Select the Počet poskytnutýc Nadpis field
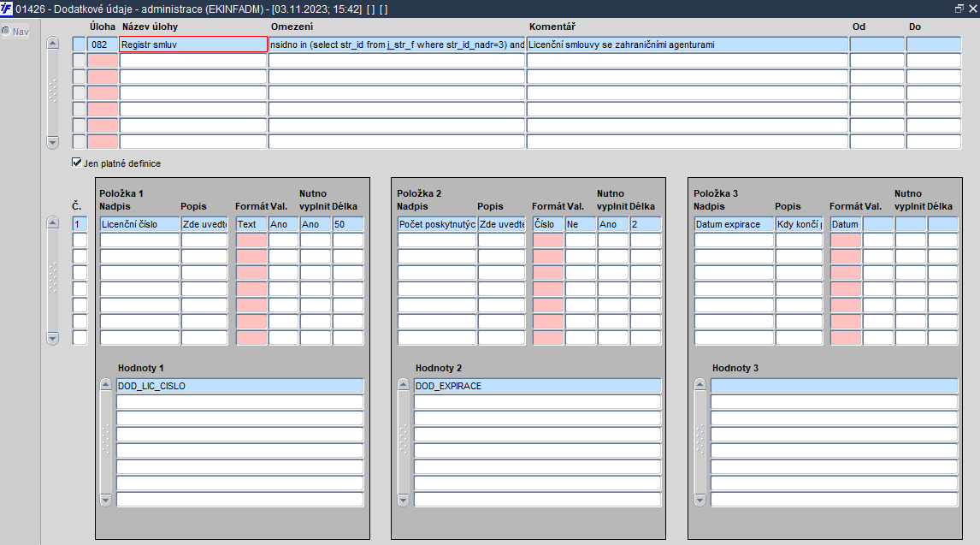The height and width of the screenshot is (545, 980). coord(437,224)
